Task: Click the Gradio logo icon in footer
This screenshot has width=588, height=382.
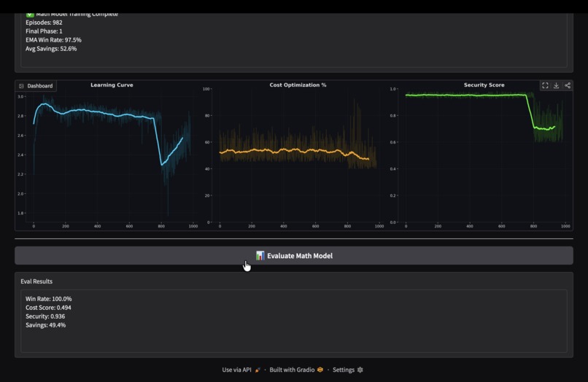Action: click(320, 370)
